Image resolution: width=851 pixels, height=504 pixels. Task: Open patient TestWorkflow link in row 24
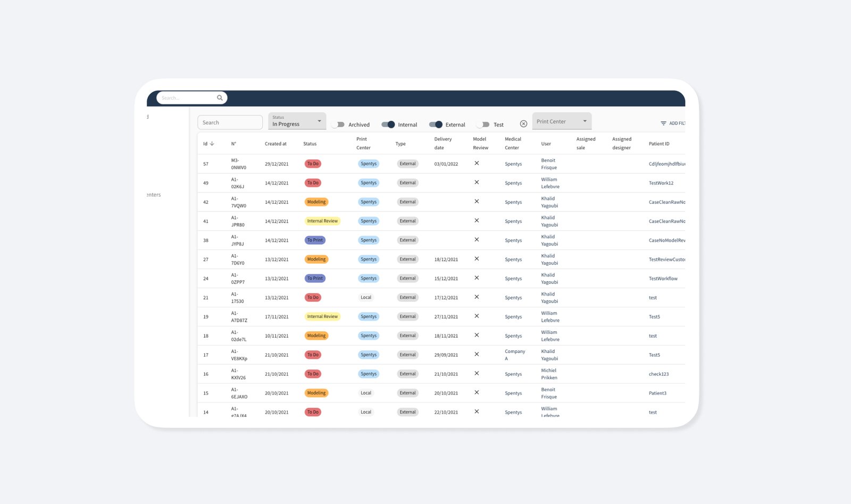tap(663, 279)
